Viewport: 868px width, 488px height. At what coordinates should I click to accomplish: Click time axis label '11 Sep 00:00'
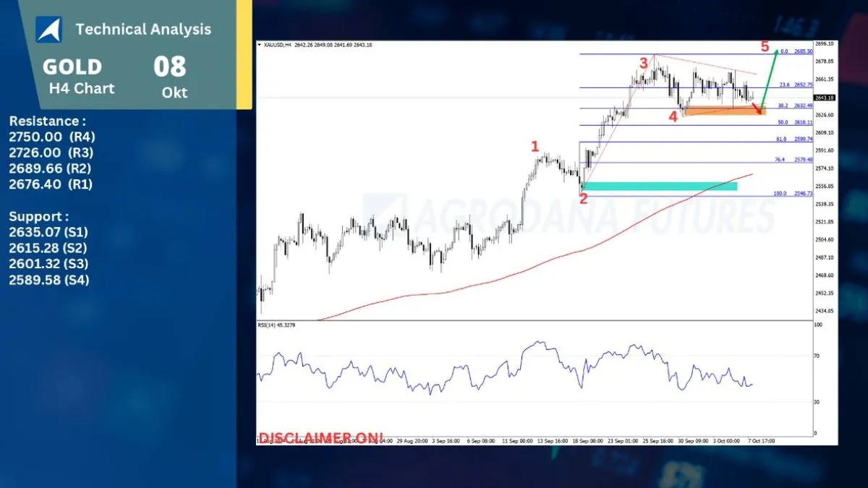[516, 440]
